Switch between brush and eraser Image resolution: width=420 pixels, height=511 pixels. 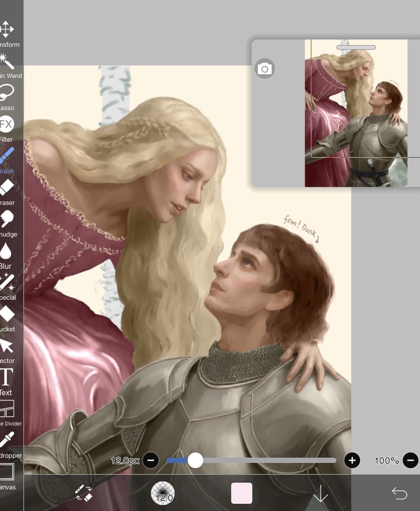tap(84, 493)
